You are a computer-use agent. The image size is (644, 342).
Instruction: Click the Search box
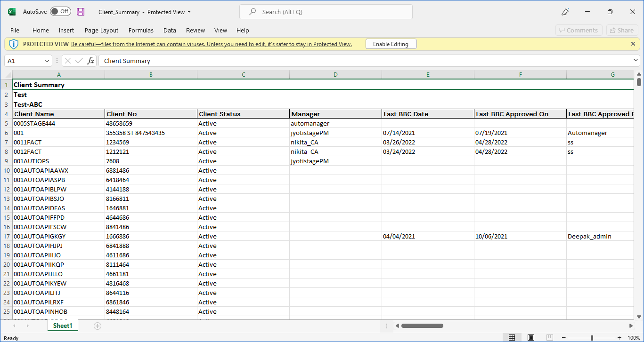[x=326, y=12]
